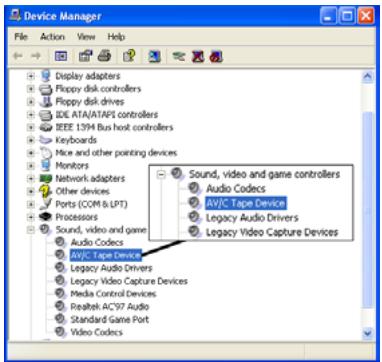
Task: Click the Back arrow in the toolbar
Action: click(17, 56)
